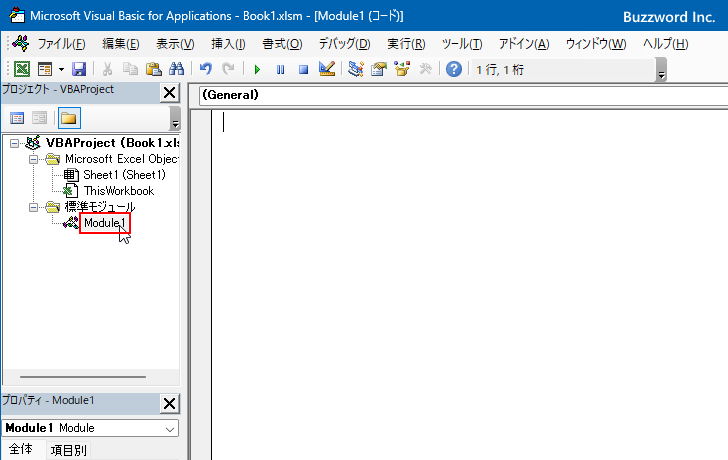Close the プロジェクト - VBAProject pane
The image size is (728, 460).
169,93
